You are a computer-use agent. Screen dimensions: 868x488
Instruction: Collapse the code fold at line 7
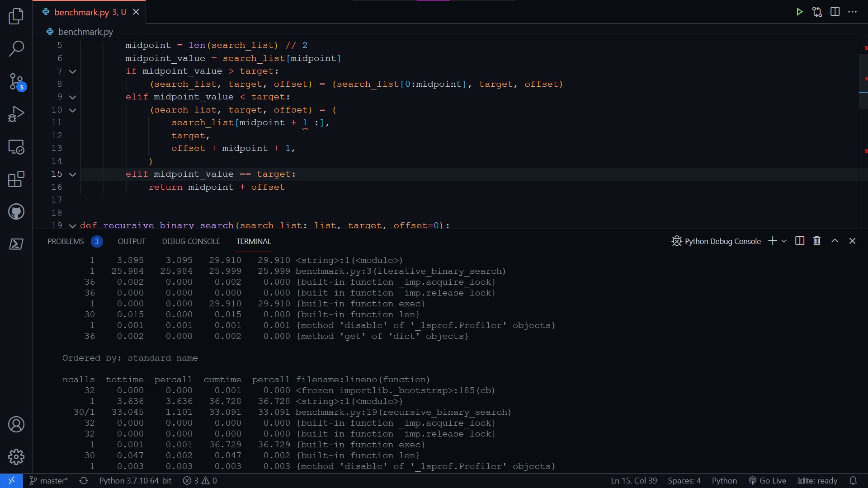point(72,71)
